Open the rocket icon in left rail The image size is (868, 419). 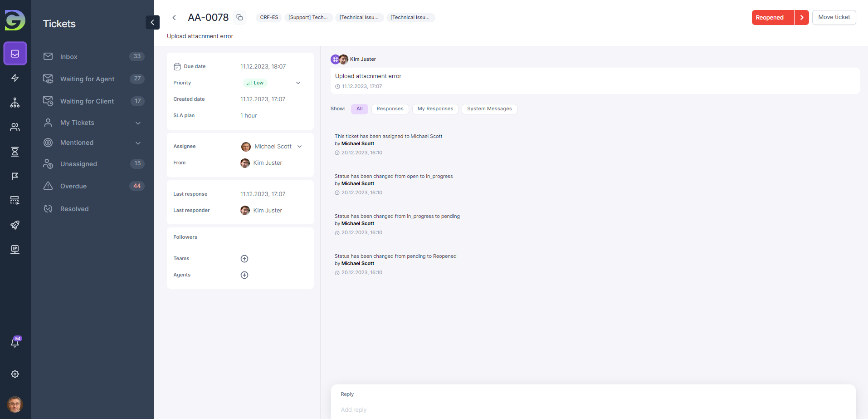coord(15,225)
